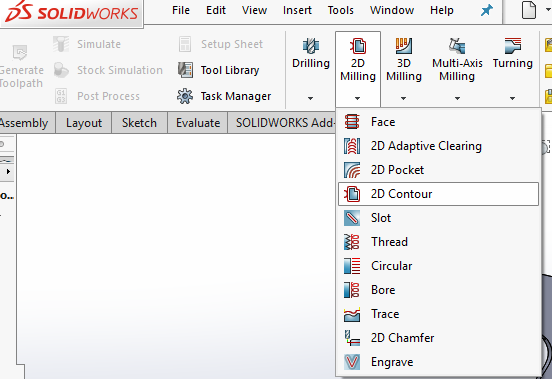Click the SOLIDWORKS logo

coord(71,13)
